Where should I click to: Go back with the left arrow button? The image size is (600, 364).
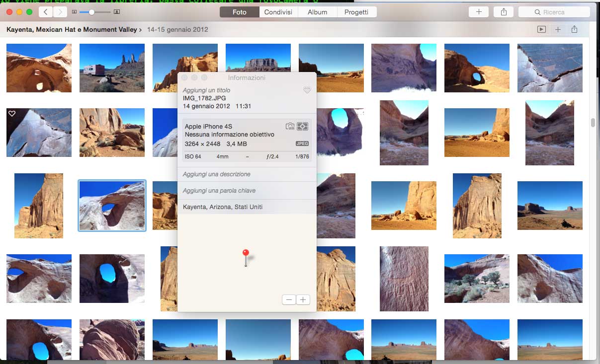[46, 12]
